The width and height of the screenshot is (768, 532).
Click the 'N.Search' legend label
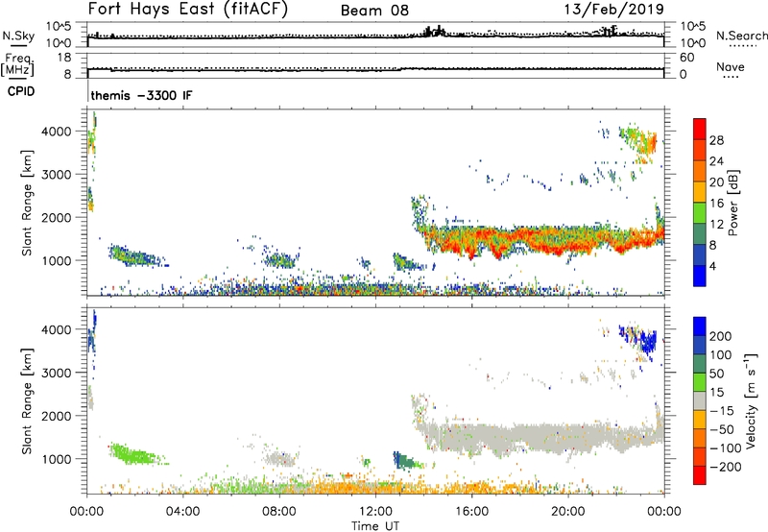point(741,36)
